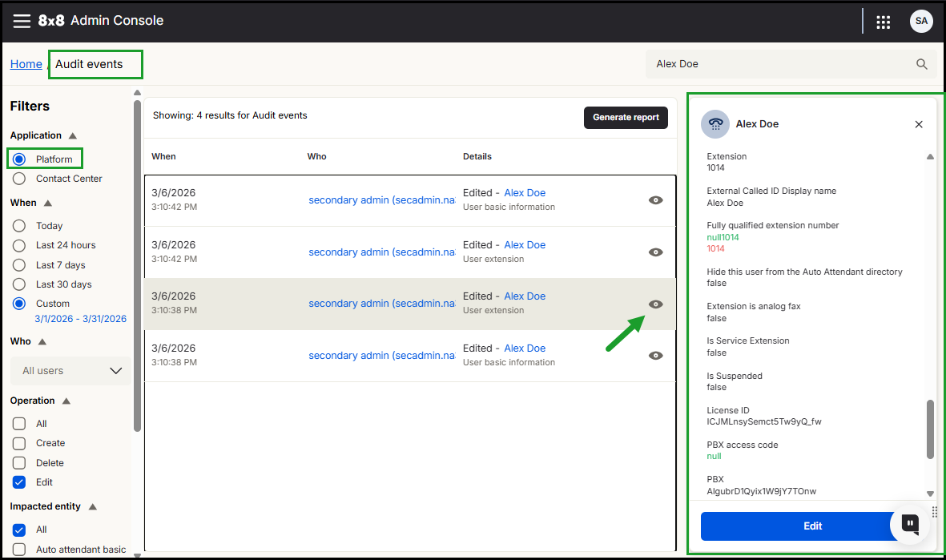The width and height of the screenshot is (946, 560).
Task: Choose the Last 24 hours filter
Action: (x=19, y=246)
